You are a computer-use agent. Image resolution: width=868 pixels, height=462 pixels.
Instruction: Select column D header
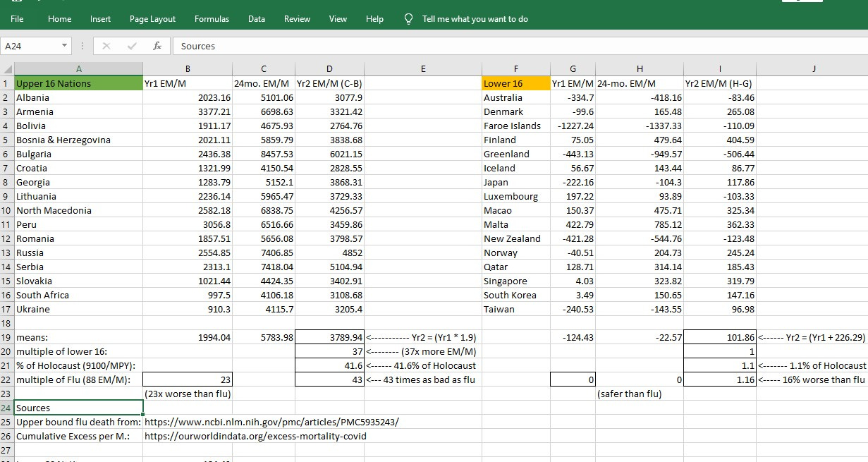(329, 69)
